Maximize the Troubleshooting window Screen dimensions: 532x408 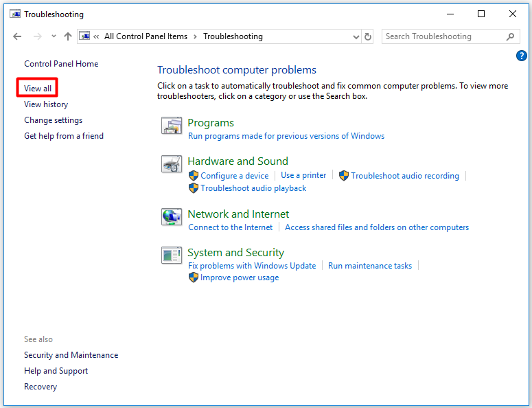pyautogui.click(x=481, y=14)
